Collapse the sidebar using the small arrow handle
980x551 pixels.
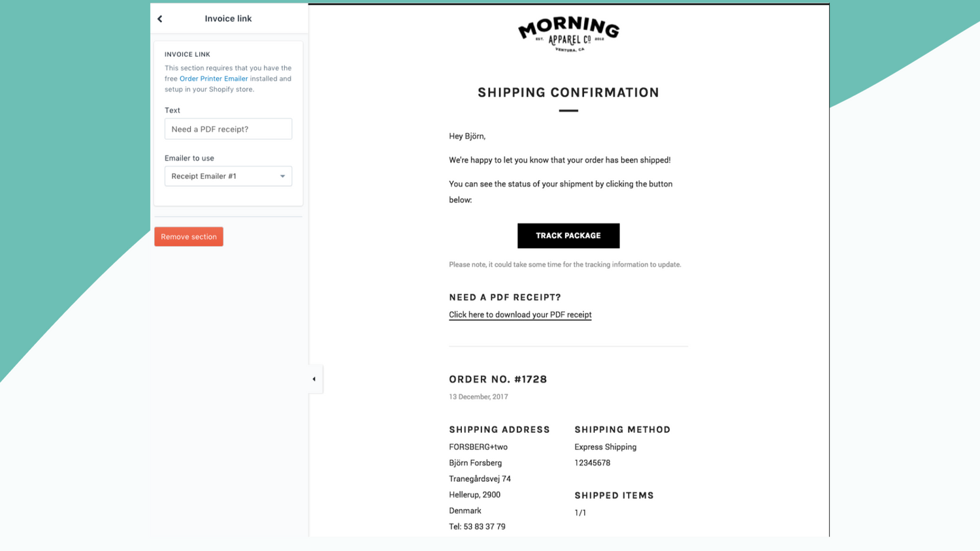click(314, 379)
